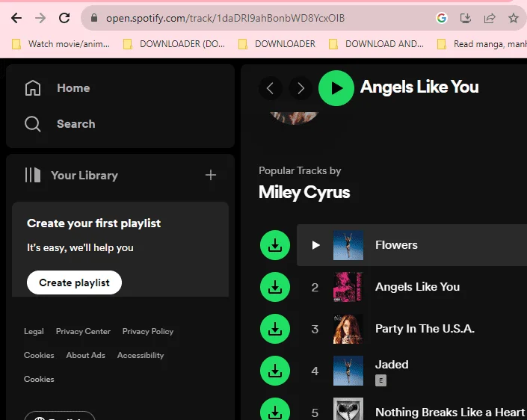Open the Privacy Center link
The height and width of the screenshot is (420, 527).
pos(83,331)
